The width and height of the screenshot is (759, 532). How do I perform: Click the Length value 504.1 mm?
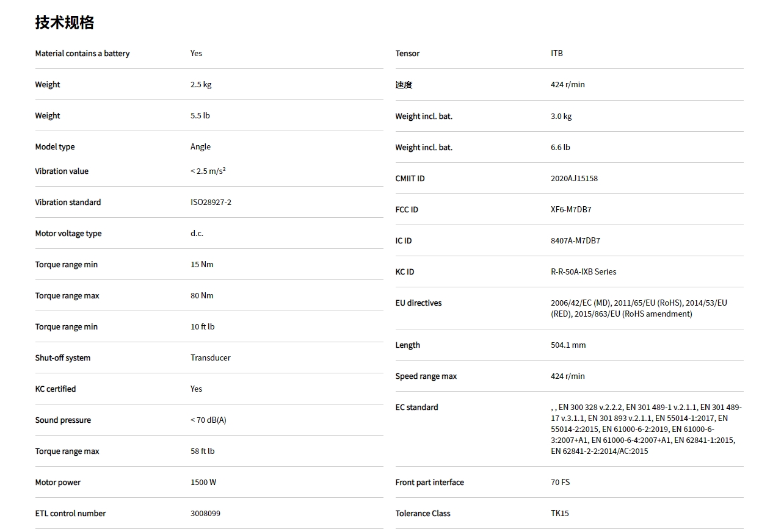568,345
